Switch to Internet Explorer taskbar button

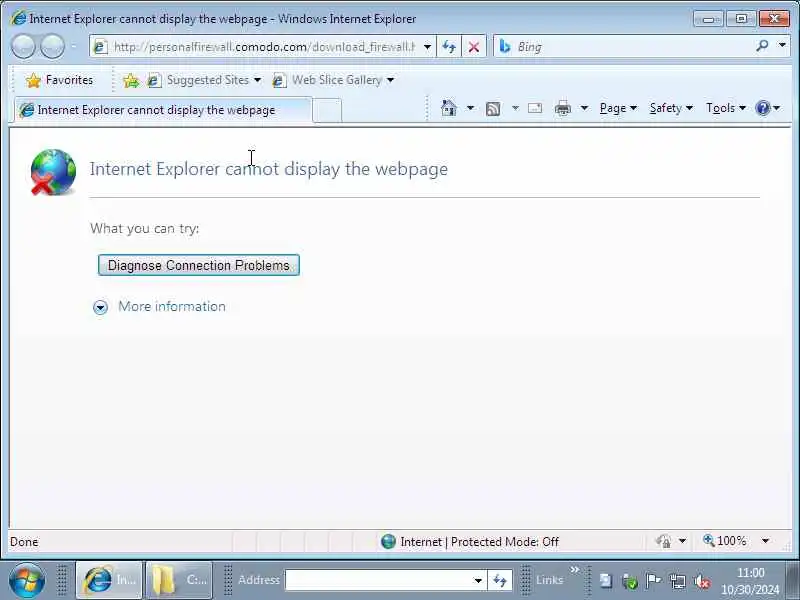(x=109, y=580)
